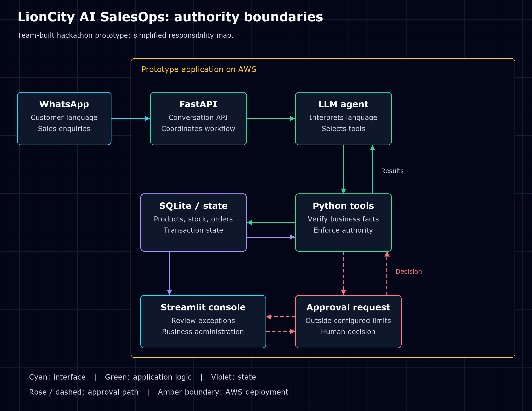The width and height of the screenshot is (532, 411).
Task: Click the 'Sales enquiries' line
Action: pos(64,129)
